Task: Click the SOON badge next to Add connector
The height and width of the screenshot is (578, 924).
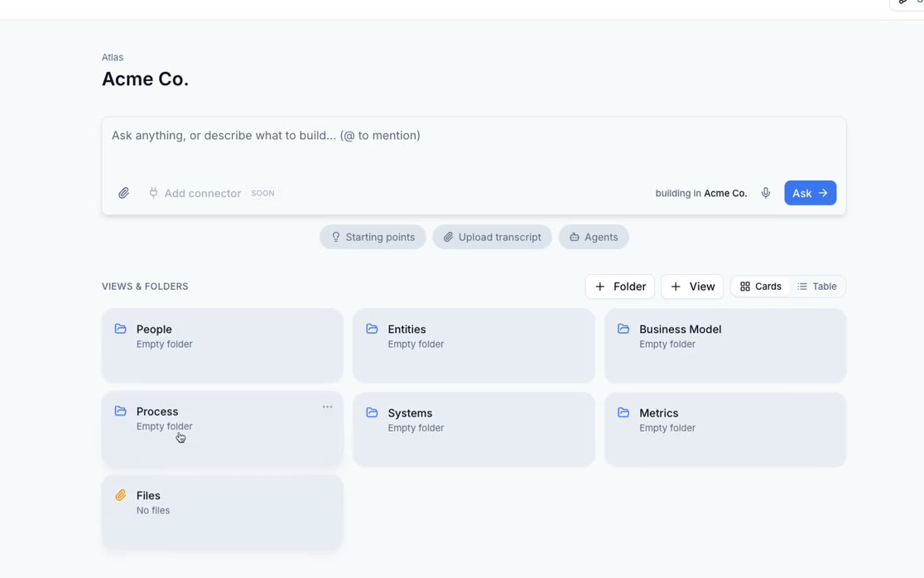Action: [262, 193]
